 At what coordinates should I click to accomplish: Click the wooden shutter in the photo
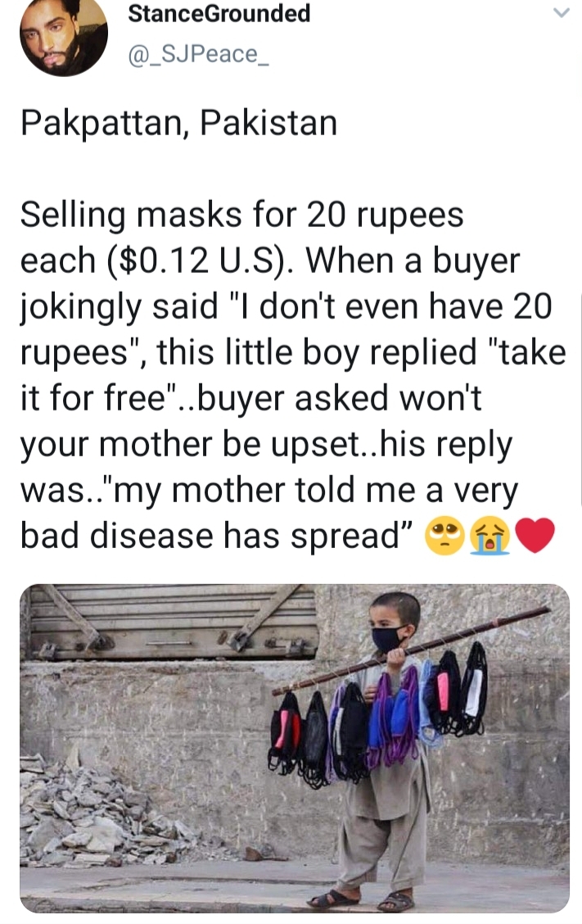(172, 623)
